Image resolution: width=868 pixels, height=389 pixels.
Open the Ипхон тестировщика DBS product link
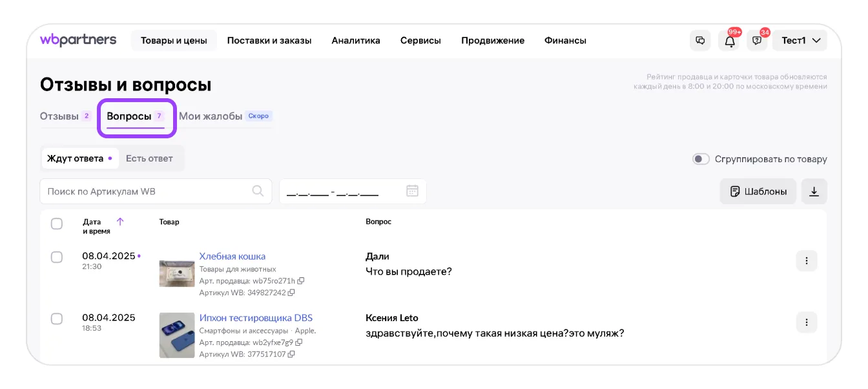coord(256,318)
